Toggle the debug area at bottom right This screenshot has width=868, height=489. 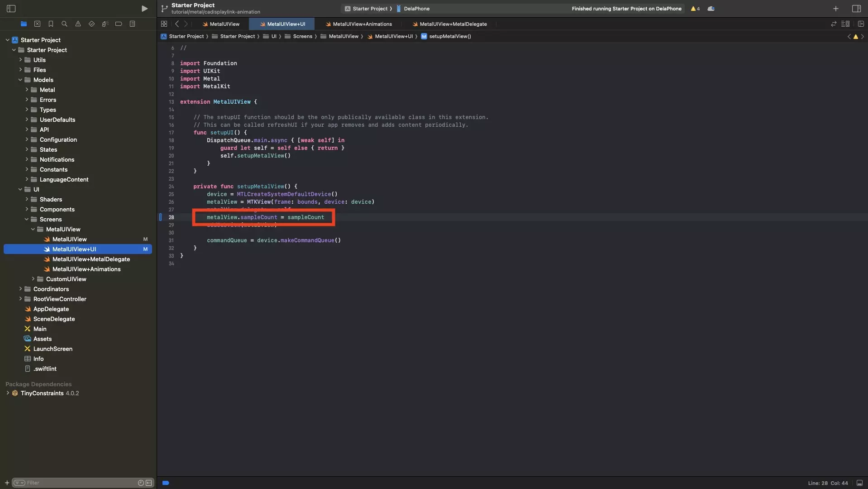pyautogui.click(x=859, y=483)
